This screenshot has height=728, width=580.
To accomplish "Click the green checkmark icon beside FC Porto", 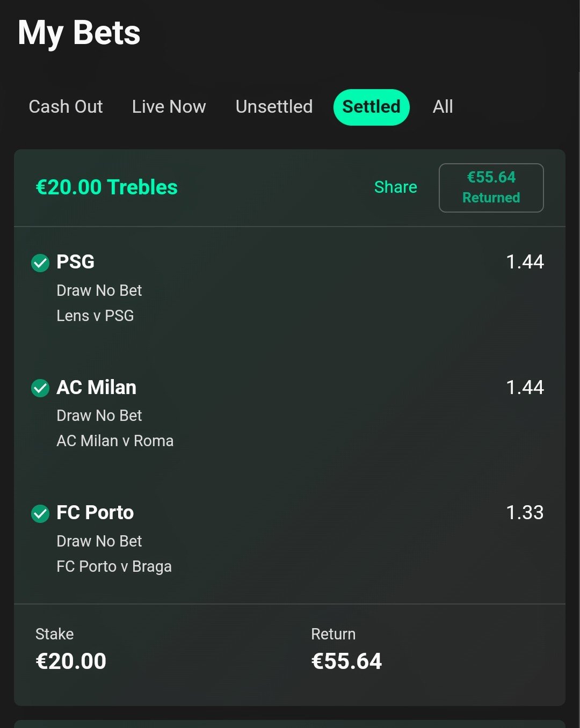I will point(40,513).
